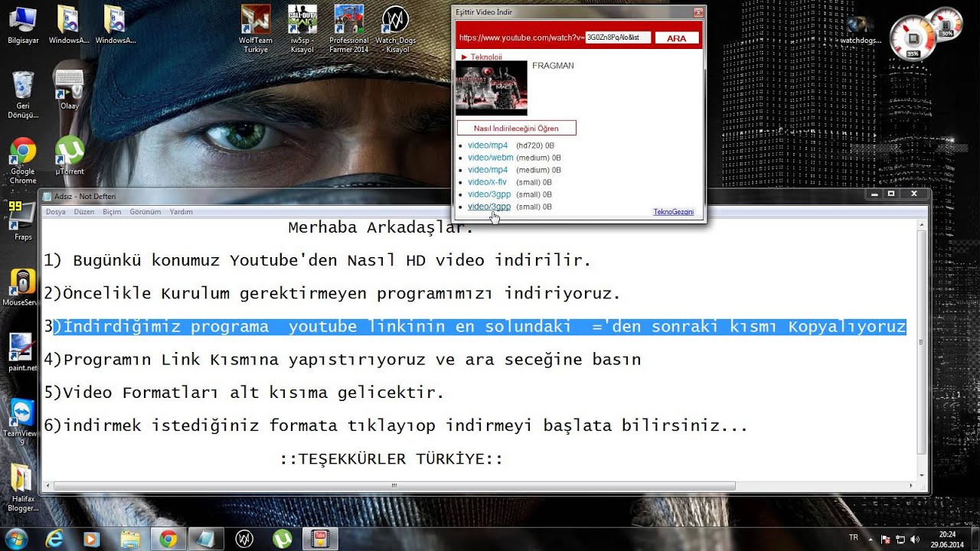Click the line starting '1) Bugünkü konumuz'
Screen dimensions: 980x551
pos(317,261)
